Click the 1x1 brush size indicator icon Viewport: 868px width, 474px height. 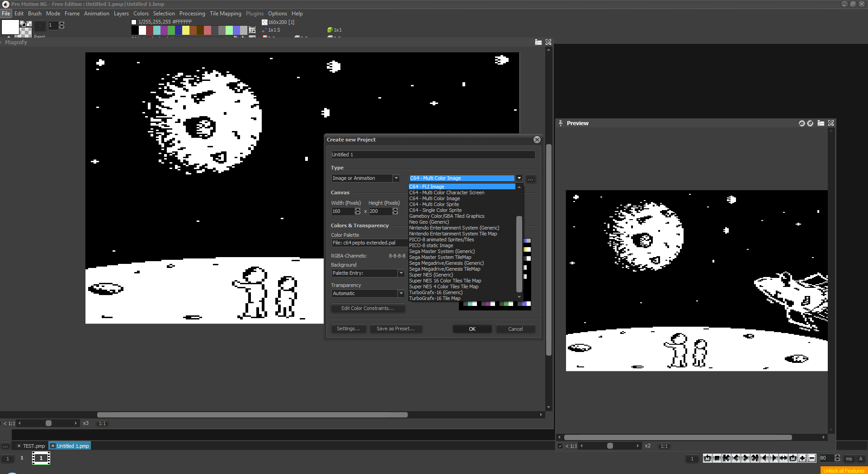264,30
